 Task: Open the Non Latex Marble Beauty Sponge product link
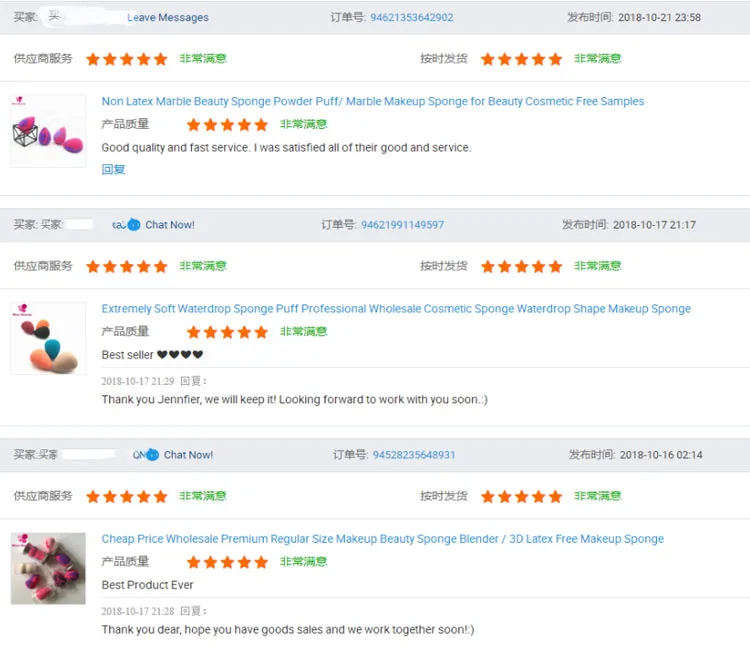pyautogui.click(x=372, y=102)
